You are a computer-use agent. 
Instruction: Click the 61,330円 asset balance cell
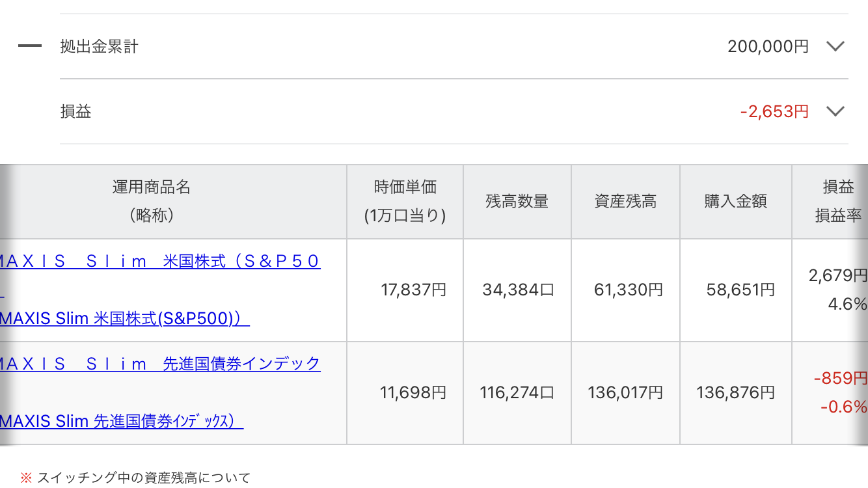pyautogui.click(x=628, y=290)
